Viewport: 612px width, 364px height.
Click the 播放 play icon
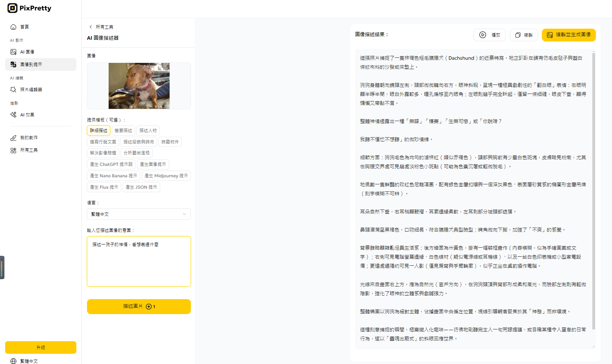[x=483, y=35]
